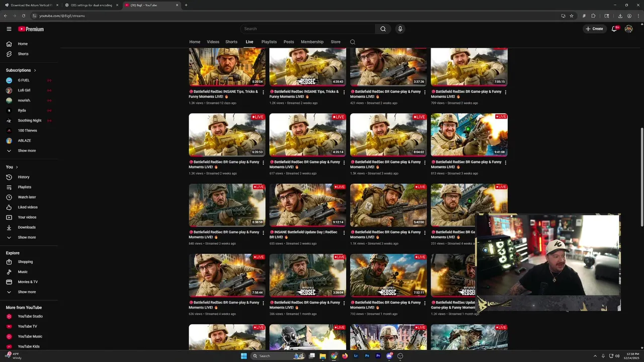Image resolution: width=644 pixels, height=362 pixels.
Task: Open Premiere Pro from the taskbar
Action: pyautogui.click(x=378, y=356)
